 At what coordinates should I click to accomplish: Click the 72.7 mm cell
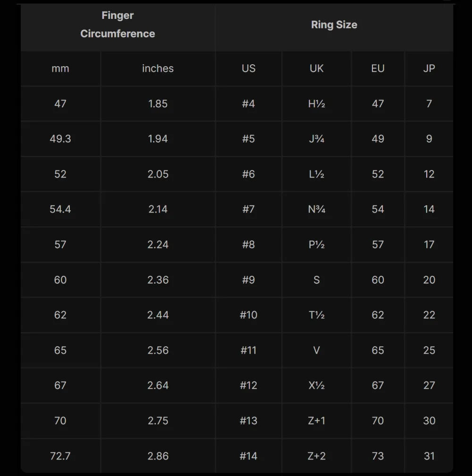coord(60,456)
